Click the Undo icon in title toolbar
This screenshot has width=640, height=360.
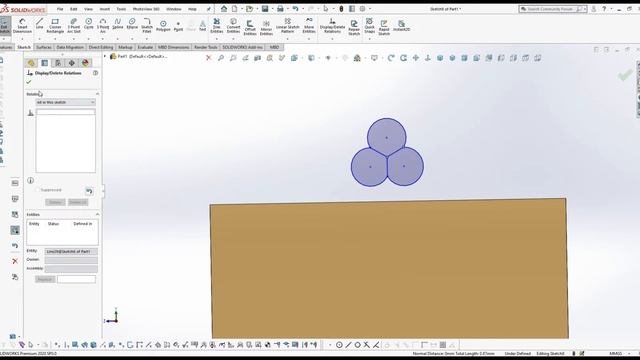coord(295,9)
